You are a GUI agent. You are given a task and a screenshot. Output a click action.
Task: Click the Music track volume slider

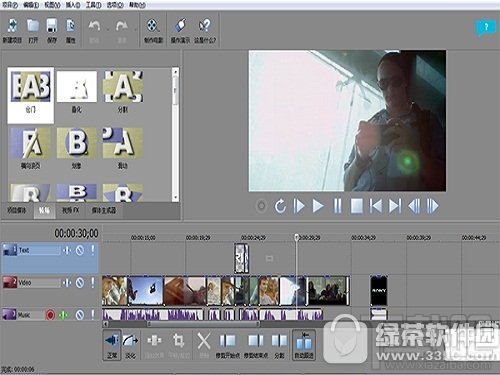click(31, 315)
